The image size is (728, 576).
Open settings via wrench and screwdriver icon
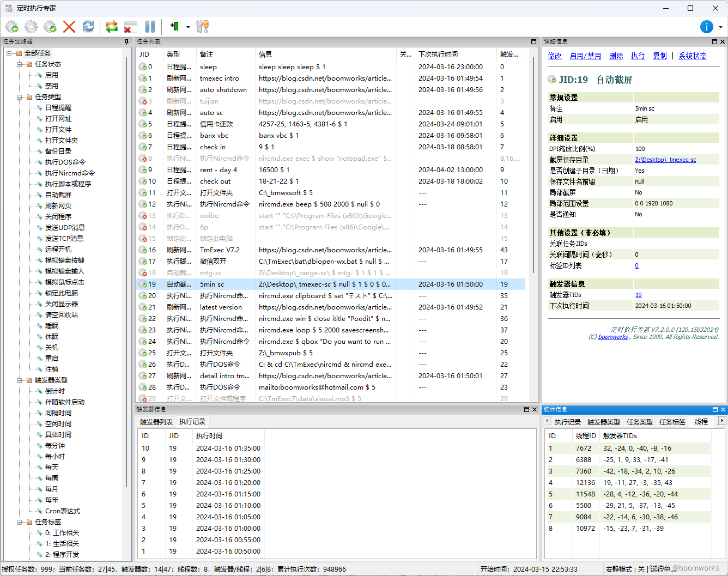[x=202, y=27]
